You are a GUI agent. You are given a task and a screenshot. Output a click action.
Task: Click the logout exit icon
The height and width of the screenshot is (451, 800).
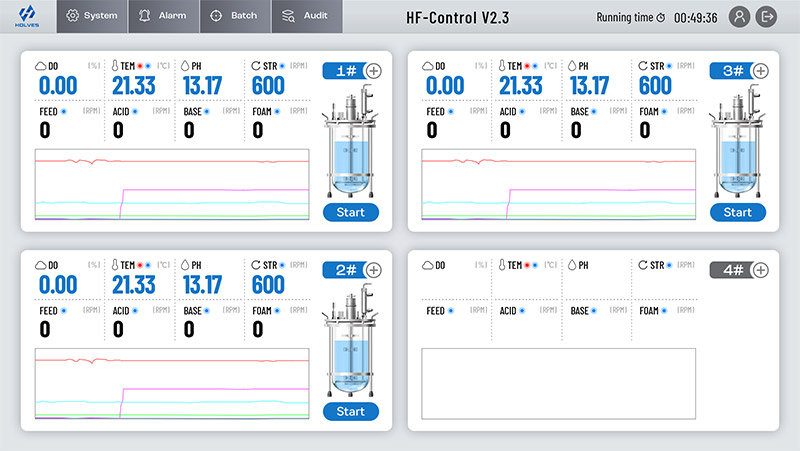point(767,16)
